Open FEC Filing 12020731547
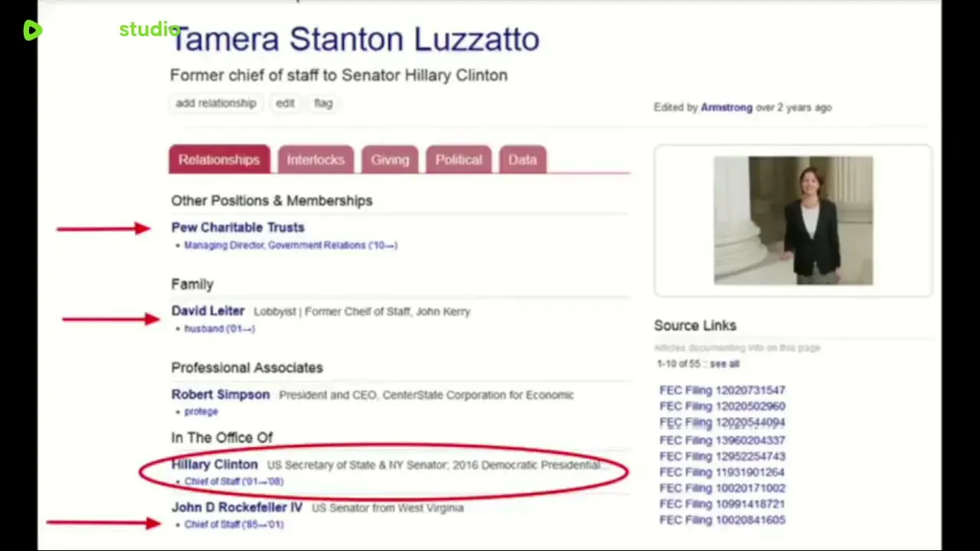 [722, 390]
